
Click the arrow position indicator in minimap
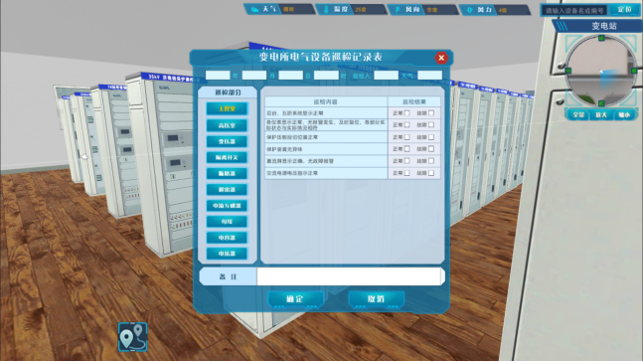click(601, 72)
